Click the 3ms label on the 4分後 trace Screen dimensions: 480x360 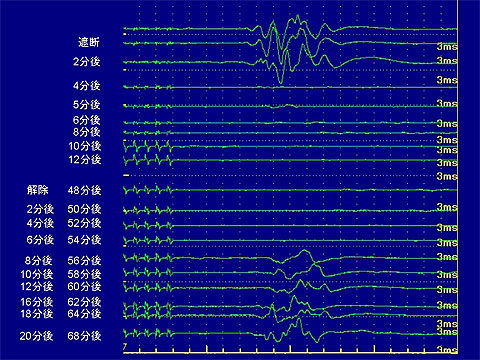point(447,80)
